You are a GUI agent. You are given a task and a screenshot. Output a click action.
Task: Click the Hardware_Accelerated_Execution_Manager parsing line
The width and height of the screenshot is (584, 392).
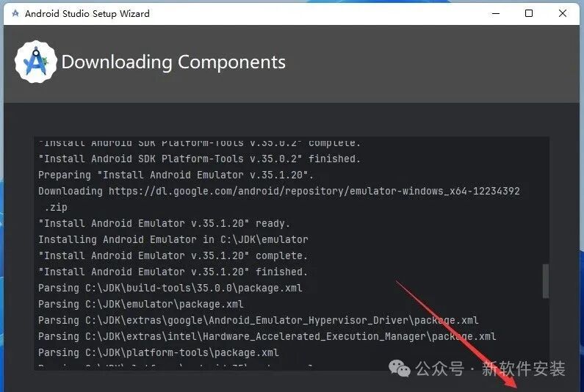[x=267, y=336]
